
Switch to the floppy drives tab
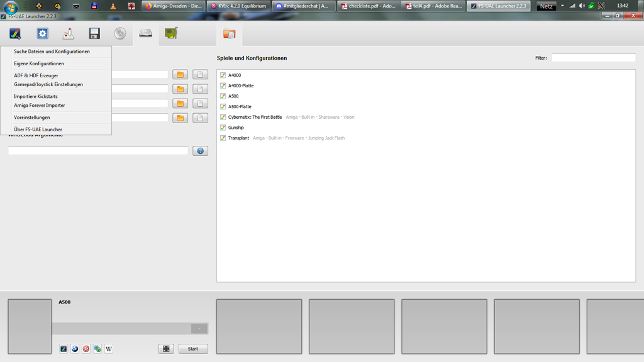(x=94, y=34)
